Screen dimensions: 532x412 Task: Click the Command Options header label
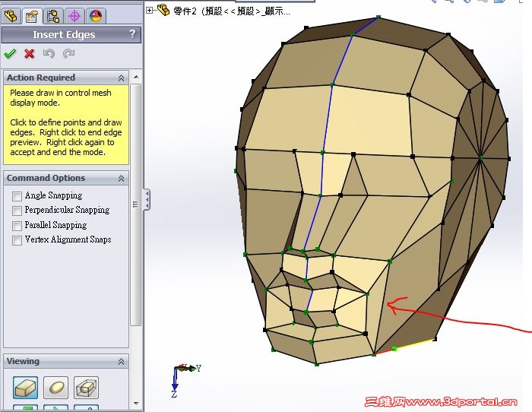[46, 178]
